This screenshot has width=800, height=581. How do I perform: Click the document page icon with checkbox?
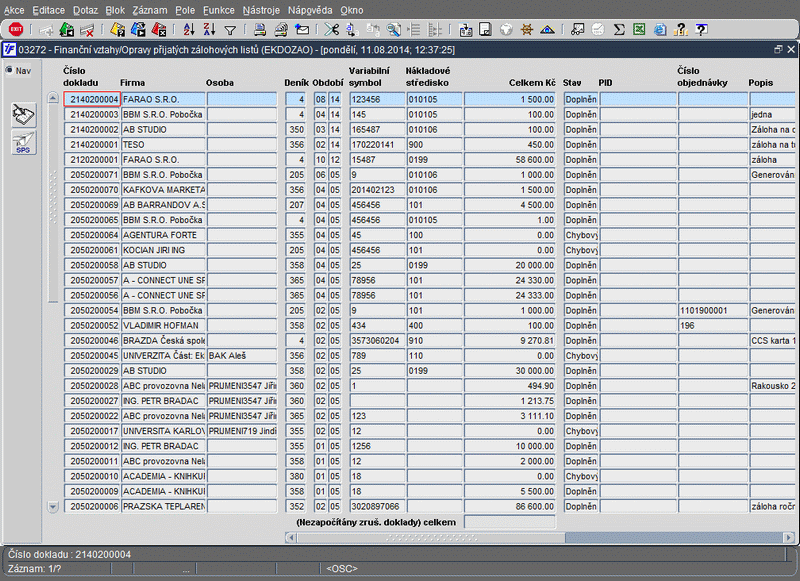click(485, 30)
